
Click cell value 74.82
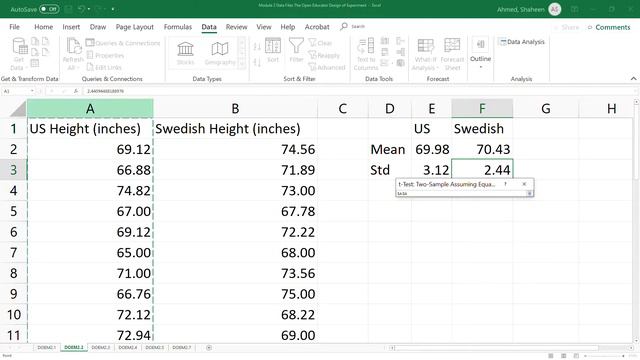(90, 191)
